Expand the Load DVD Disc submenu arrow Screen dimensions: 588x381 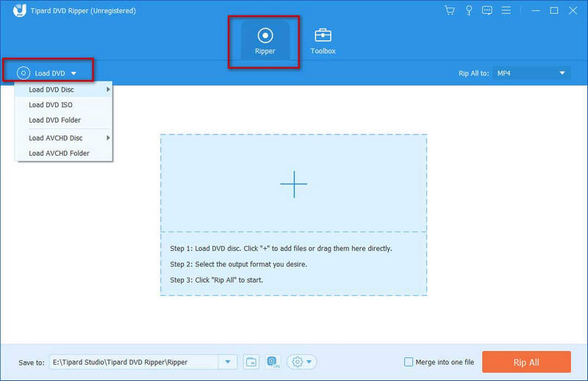108,90
